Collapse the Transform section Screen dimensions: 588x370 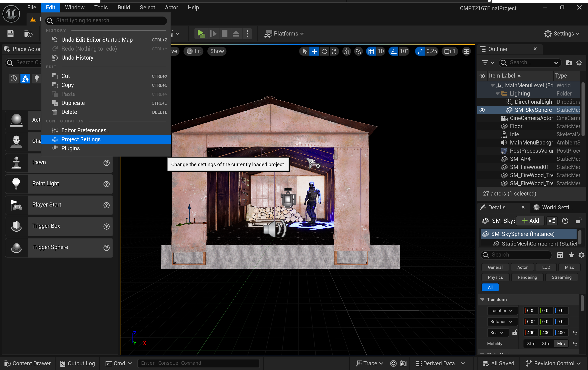[x=482, y=299]
